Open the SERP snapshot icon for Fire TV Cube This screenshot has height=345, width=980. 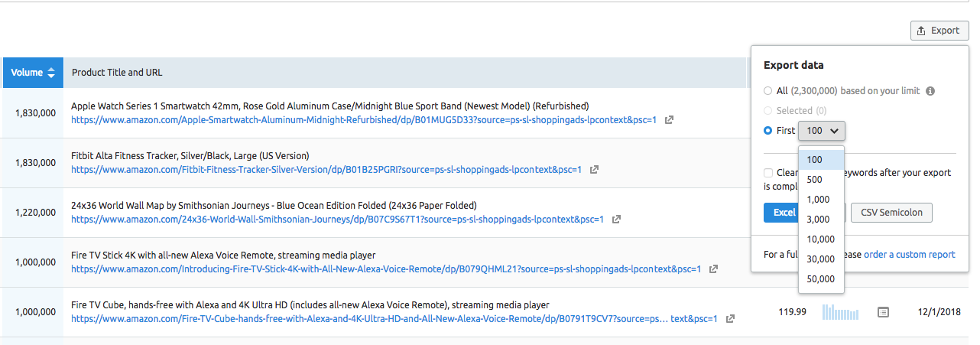tap(883, 312)
